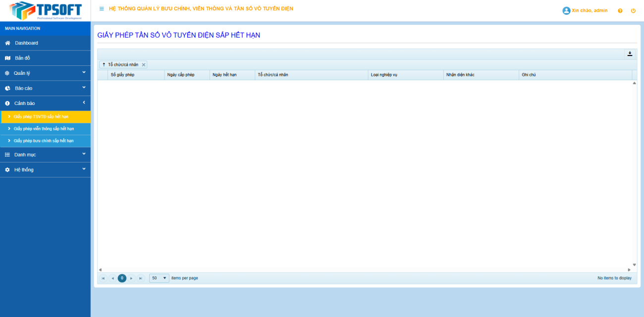Click the hamburger menu toggle icon
This screenshot has width=644, height=317.
[102, 9]
